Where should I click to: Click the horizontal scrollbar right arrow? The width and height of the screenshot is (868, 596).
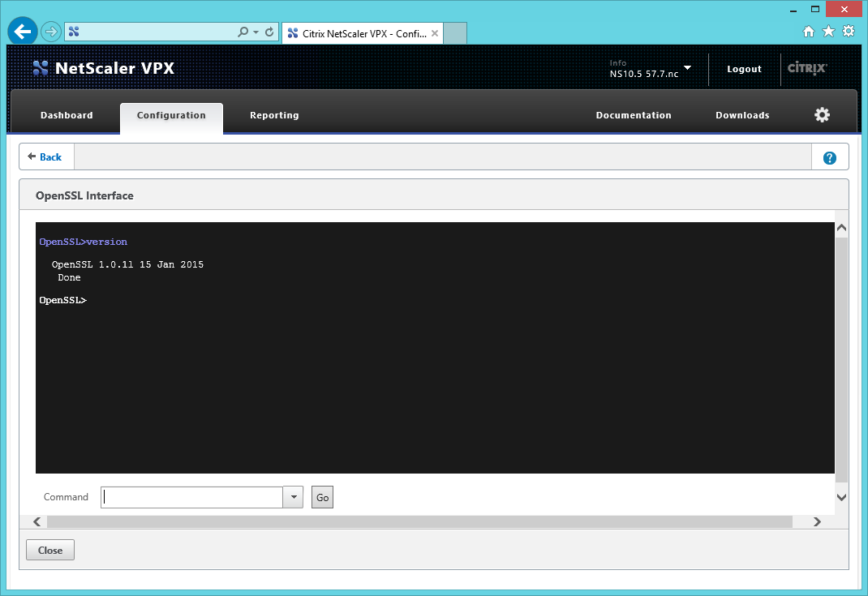(817, 522)
